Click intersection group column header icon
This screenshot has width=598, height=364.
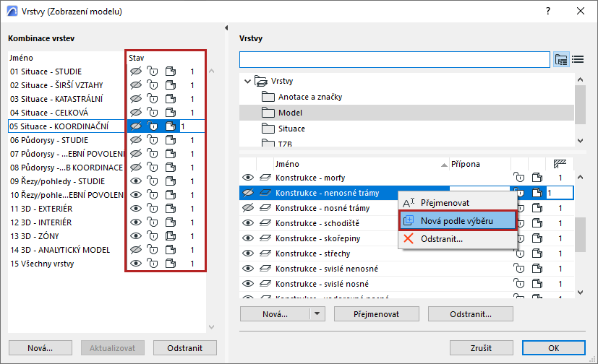pyautogui.click(x=560, y=164)
